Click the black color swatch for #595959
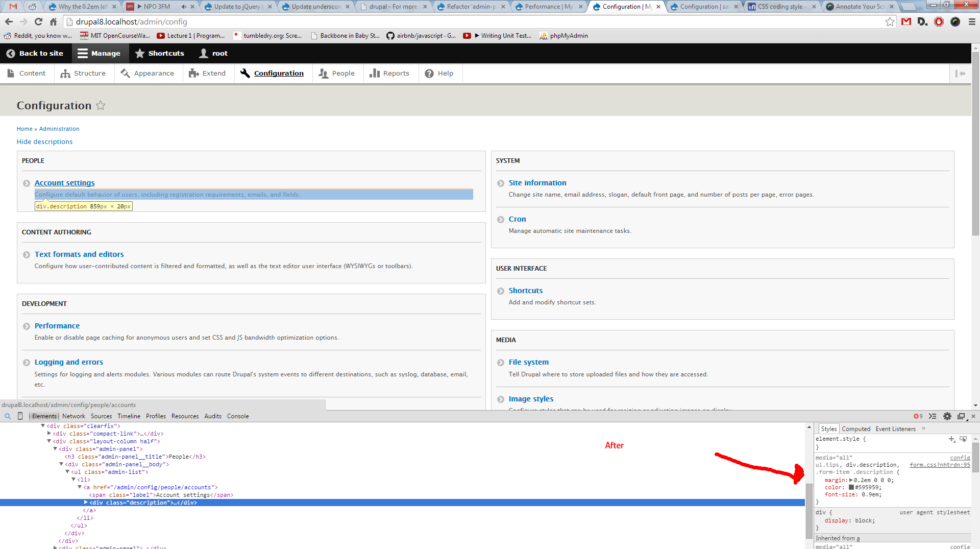 pyautogui.click(x=851, y=487)
